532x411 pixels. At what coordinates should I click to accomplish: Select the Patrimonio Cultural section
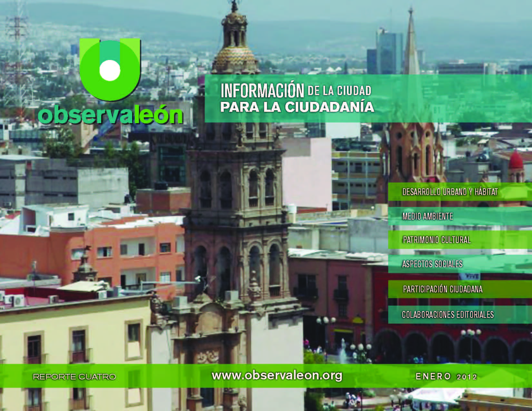coord(437,240)
